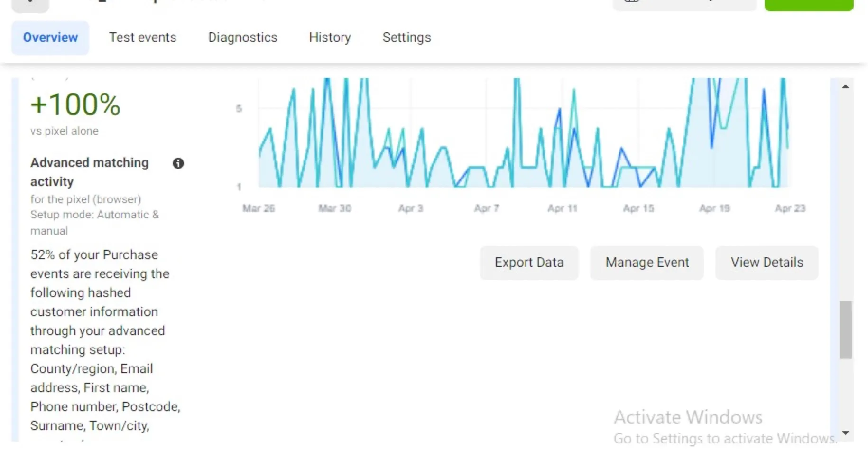Click the 'Advanced matching activity' heading
Screen dimensions: 868x452
click(90, 172)
